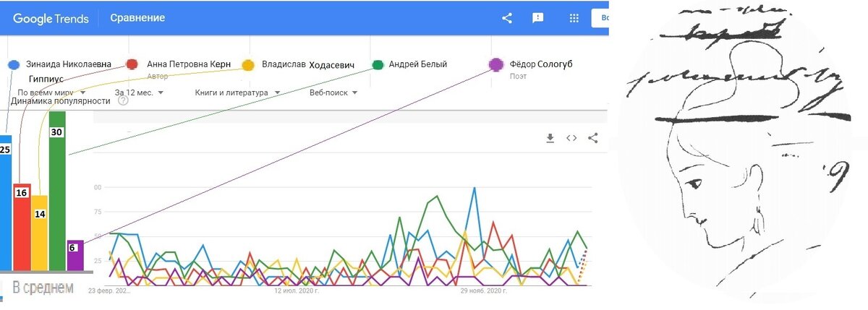Image resolution: width=868 pixels, height=310 pixels.
Task: Open the За 12 мес. period dropdown
Action: [x=139, y=92]
